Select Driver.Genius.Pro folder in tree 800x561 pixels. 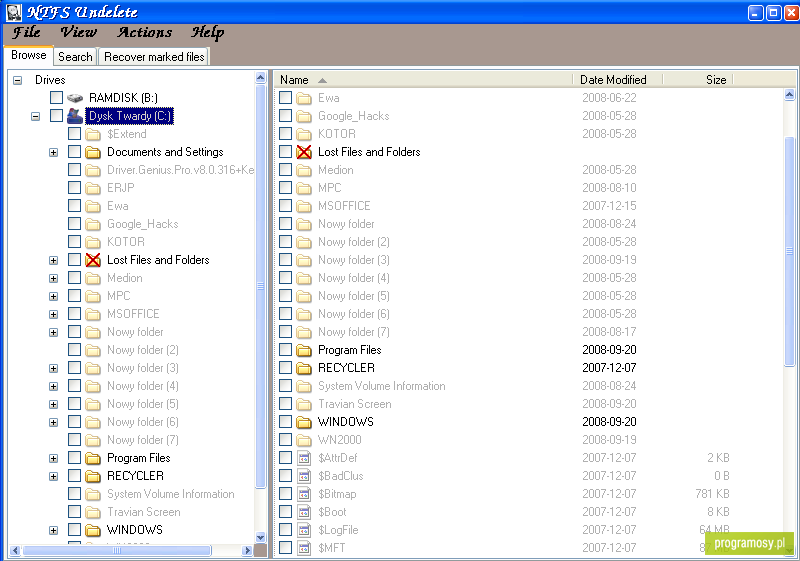click(x=180, y=170)
